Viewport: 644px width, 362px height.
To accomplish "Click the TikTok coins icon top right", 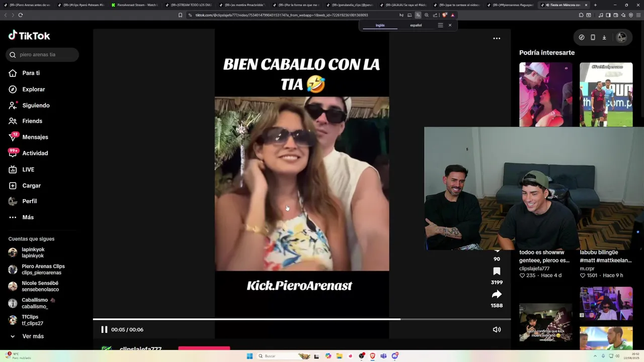I will [x=582, y=37].
